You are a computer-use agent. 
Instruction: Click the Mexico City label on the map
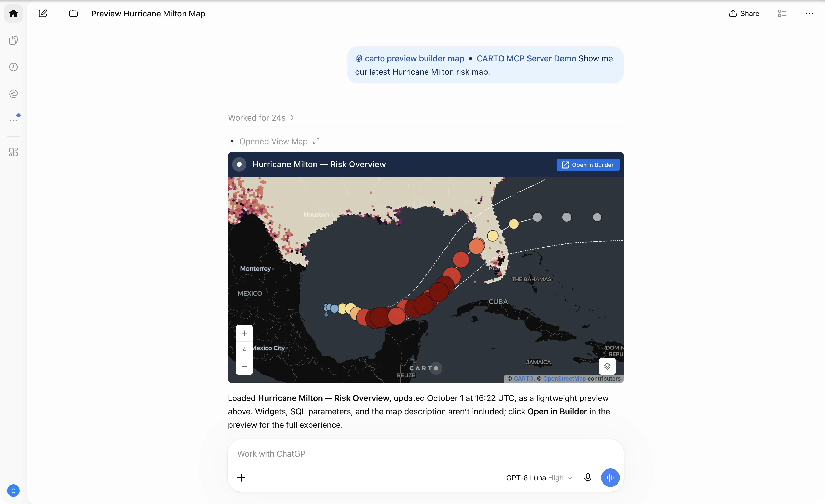(x=269, y=348)
